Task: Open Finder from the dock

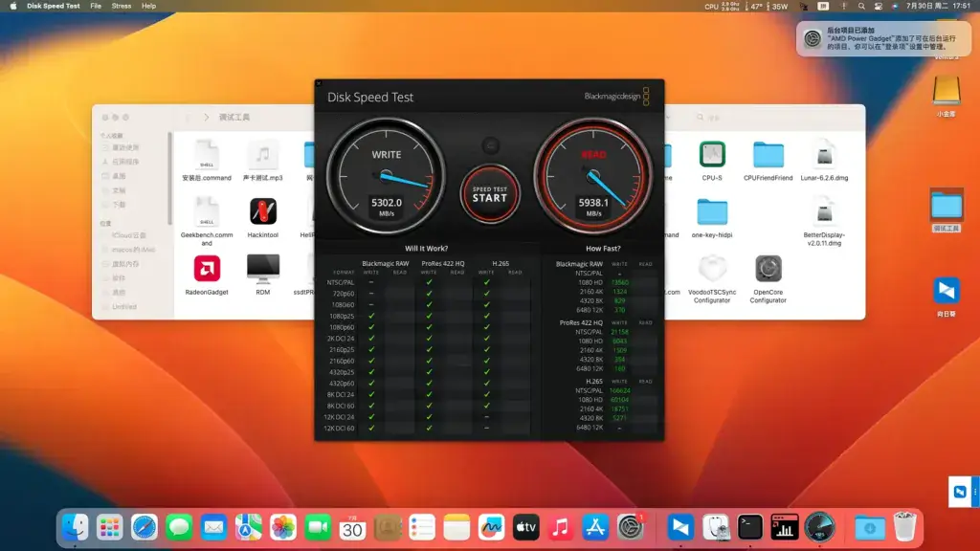Action: pos(76,528)
